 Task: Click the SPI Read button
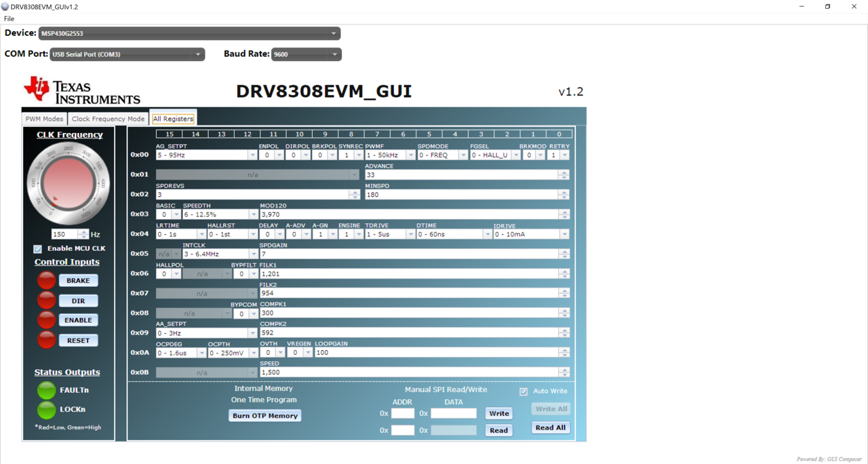click(499, 430)
